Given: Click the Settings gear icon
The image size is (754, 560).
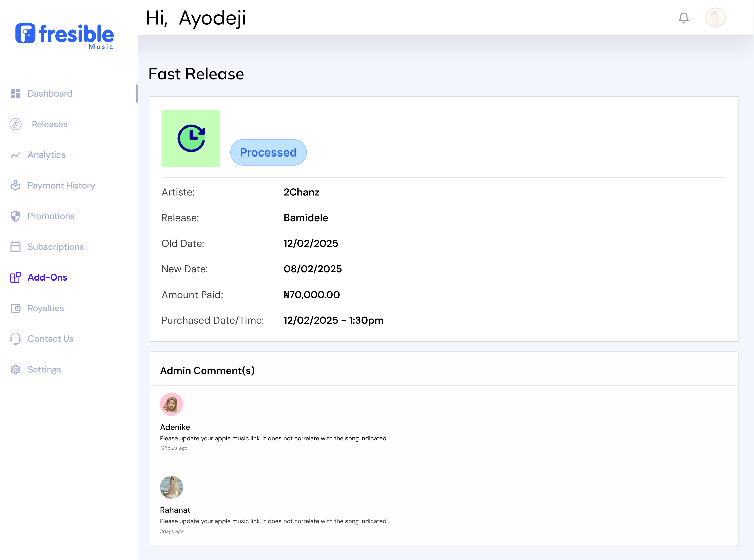Looking at the screenshot, I should coord(16,370).
